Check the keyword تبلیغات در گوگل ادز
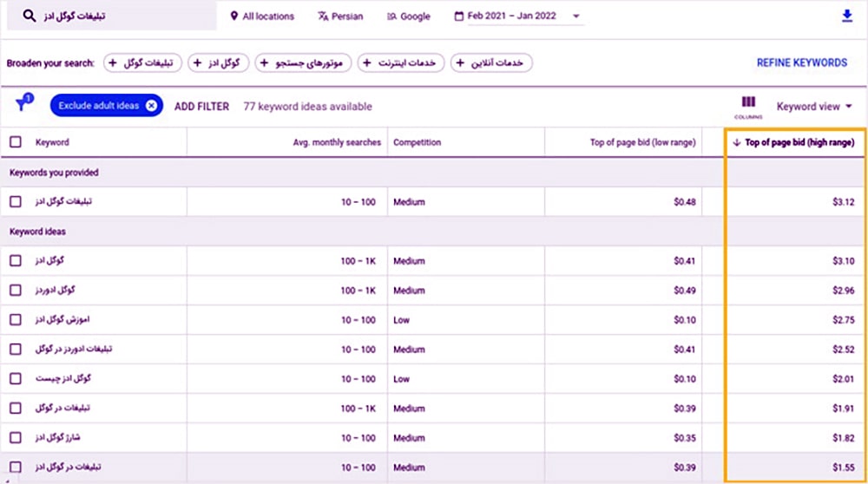This screenshot has height=484, width=868. 16,467
